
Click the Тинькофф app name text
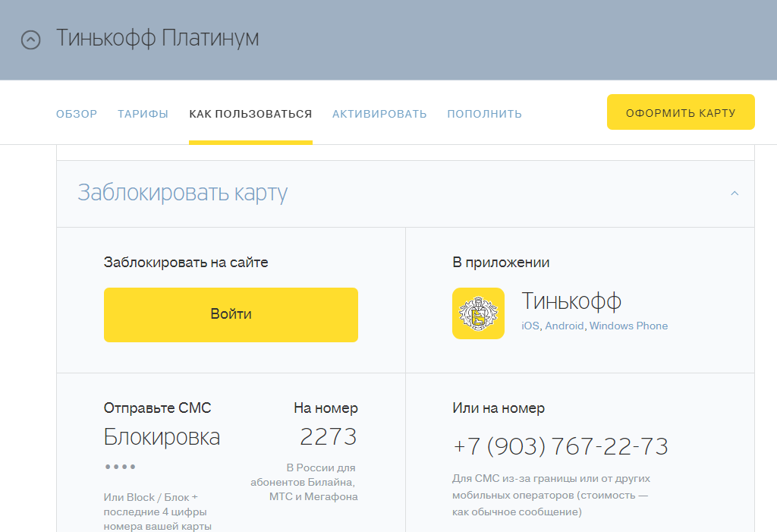coord(571,301)
